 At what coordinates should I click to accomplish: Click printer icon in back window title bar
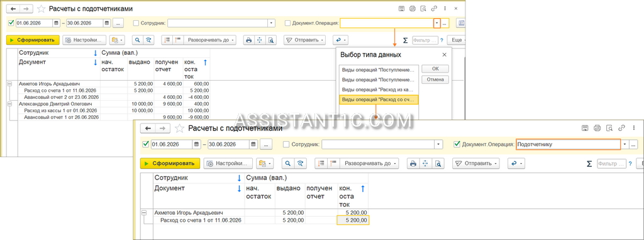pyautogui.click(x=413, y=9)
